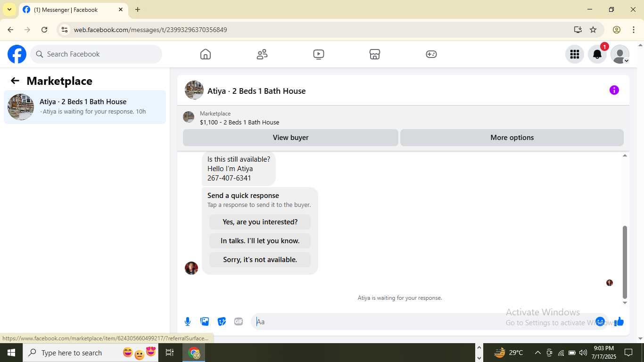Image resolution: width=644 pixels, height=362 pixels.
Task: Go to the Home feed icon
Action: pyautogui.click(x=206, y=54)
